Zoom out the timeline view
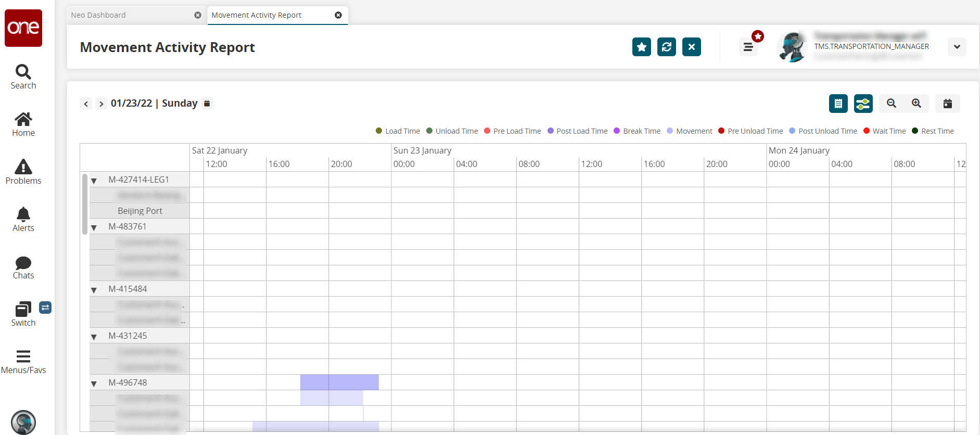Image resolution: width=980 pixels, height=435 pixels. coord(892,104)
